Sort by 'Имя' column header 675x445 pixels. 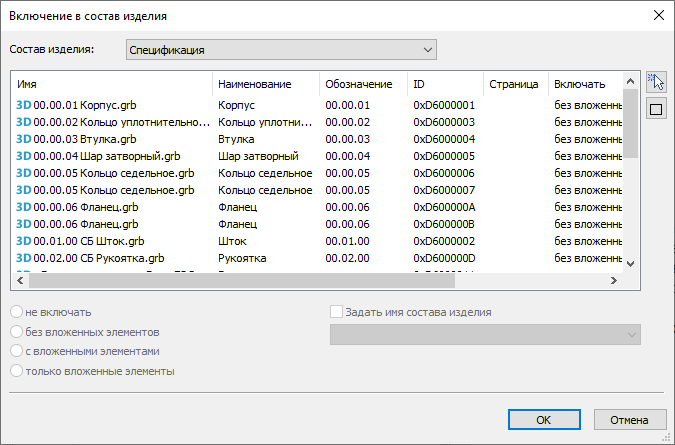(x=112, y=84)
